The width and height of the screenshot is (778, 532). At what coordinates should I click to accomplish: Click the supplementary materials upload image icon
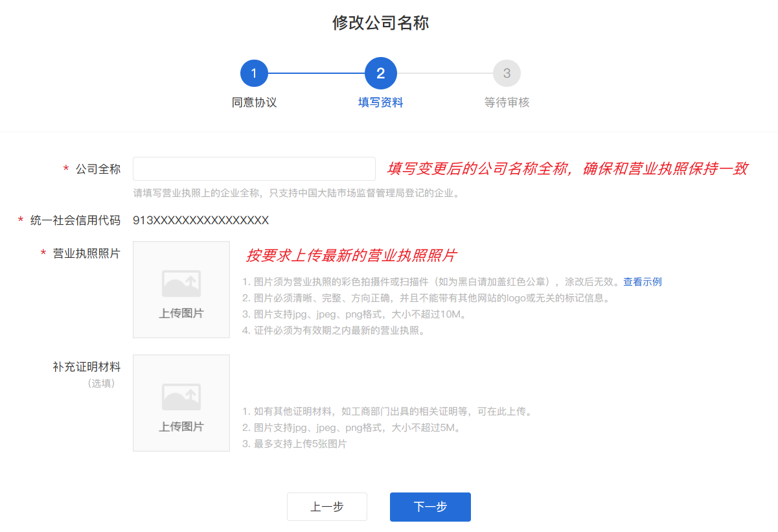click(x=181, y=397)
